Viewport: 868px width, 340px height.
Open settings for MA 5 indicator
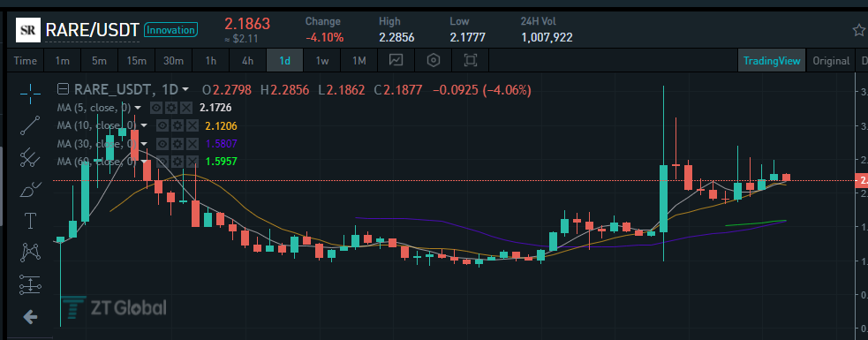(171, 108)
